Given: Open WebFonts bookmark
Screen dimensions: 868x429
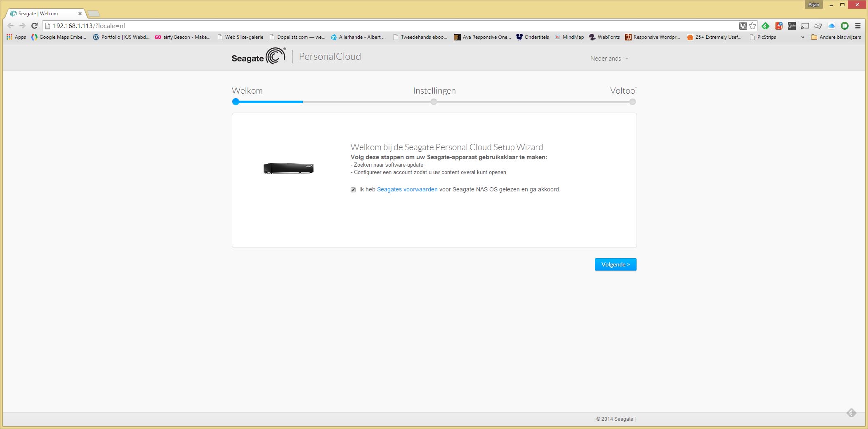Looking at the screenshot, I should coord(604,37).
